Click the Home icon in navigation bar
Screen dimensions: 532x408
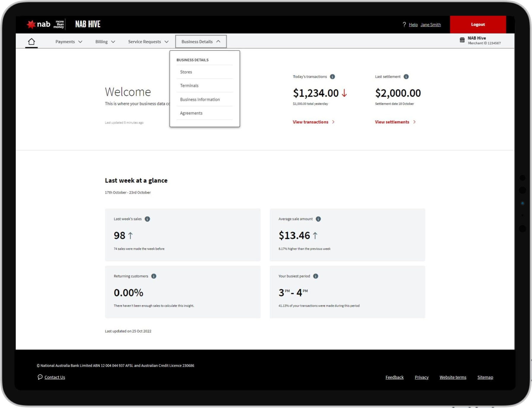tap(31, 42)
